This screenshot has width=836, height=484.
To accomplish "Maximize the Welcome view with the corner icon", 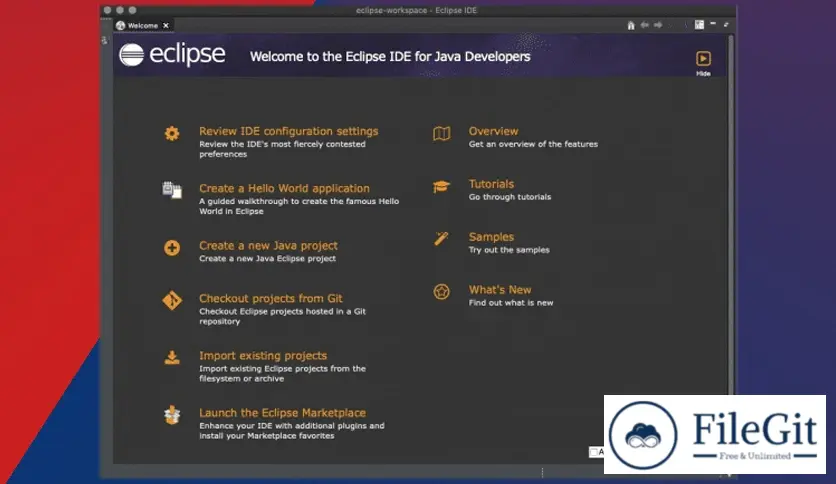I will [x=726, y=25].
